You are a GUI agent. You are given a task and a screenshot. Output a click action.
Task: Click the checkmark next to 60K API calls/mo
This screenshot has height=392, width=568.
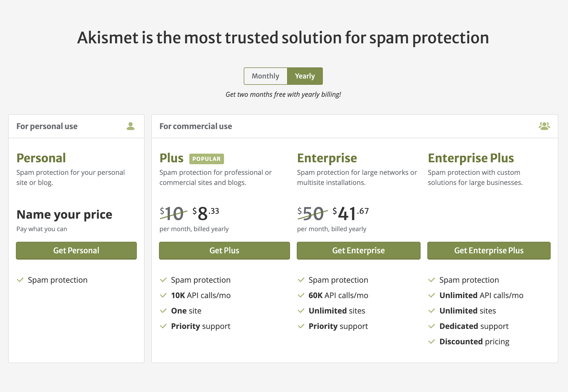301,295
